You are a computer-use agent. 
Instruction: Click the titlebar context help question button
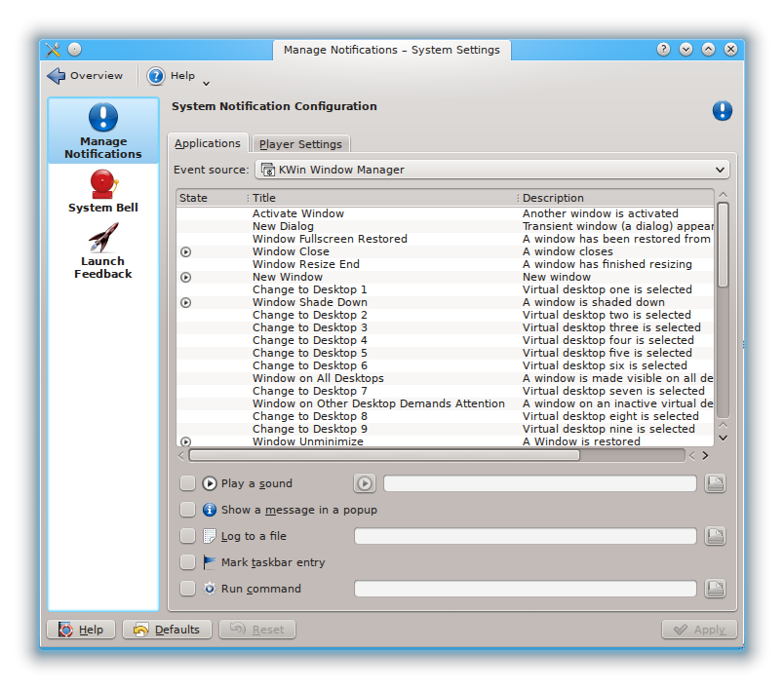coord(663,50)
